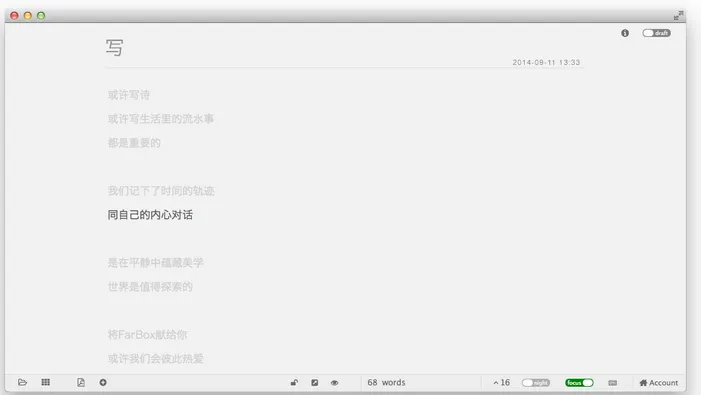Viewport: 701px width, 395px height.
Task: Click the title 写
Action: [x=114, y=47]
